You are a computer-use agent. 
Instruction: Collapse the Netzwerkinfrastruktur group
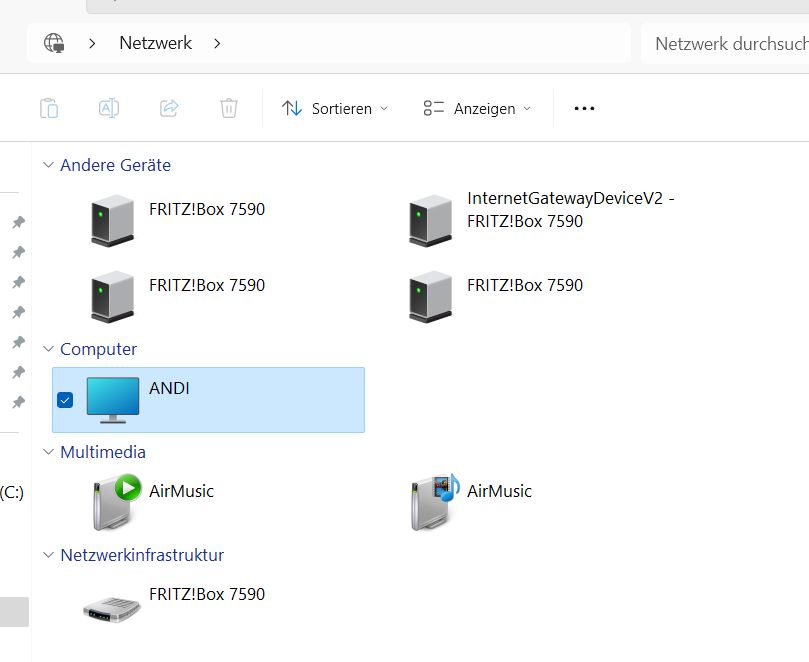[48, 555]
